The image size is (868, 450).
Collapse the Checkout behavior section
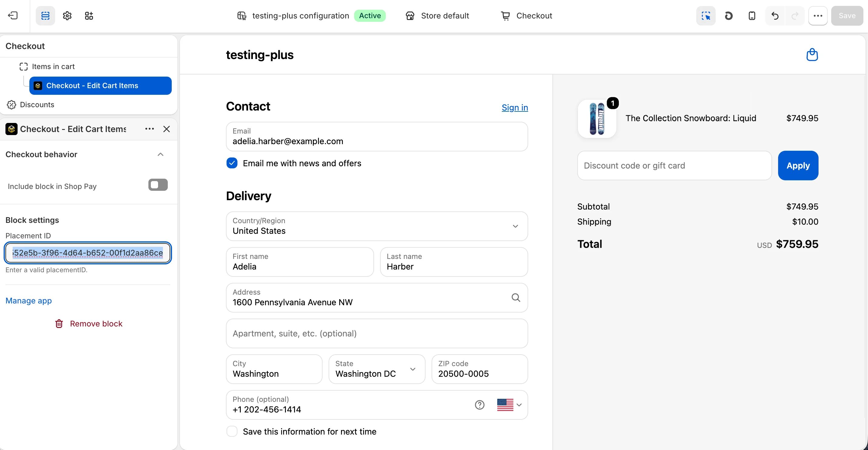[x=161, y=154]
